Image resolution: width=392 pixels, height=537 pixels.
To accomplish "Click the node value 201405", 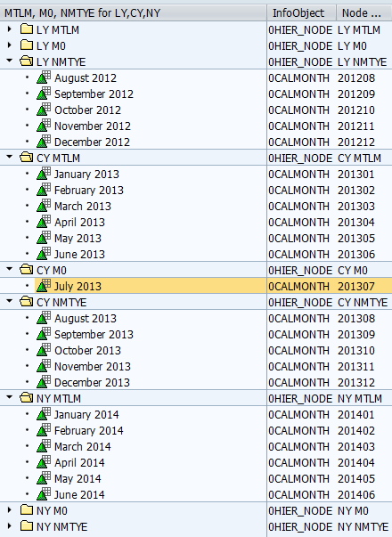I will coord(356,478).
